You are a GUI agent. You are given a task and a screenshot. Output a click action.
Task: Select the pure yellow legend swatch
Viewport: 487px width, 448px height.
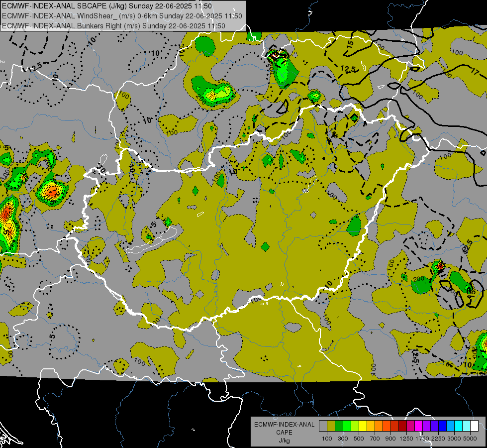(363, 426)
